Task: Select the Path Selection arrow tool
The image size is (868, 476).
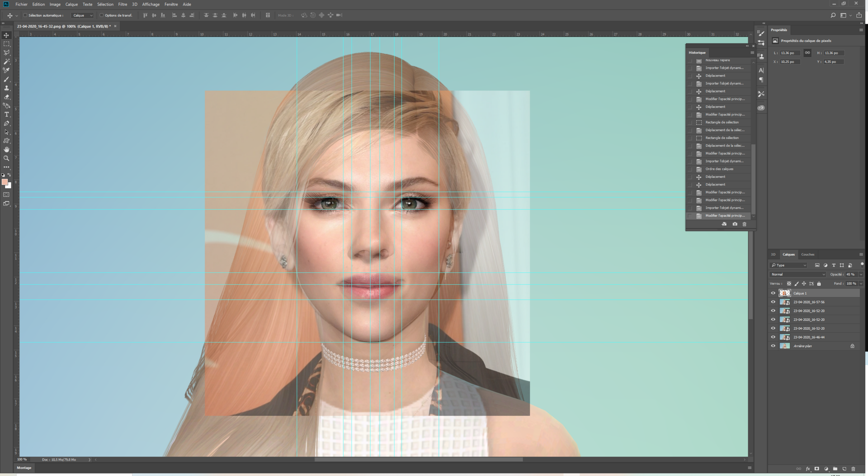Action: pos(6,132)
